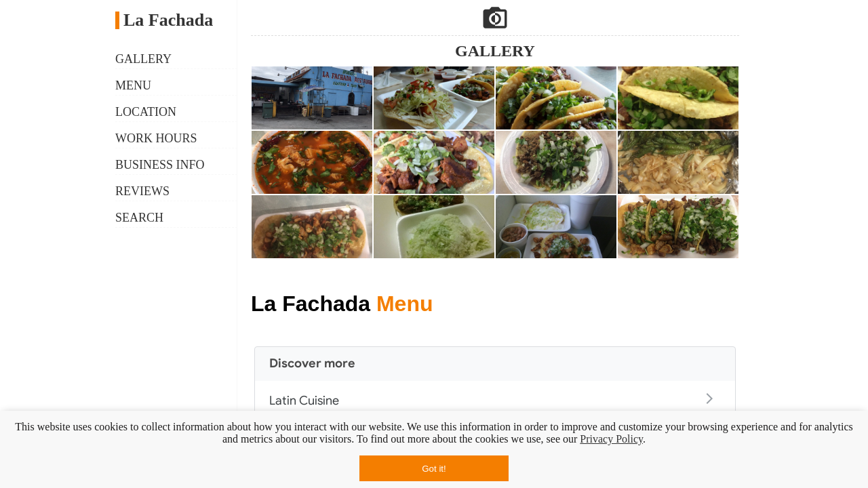Image resolution: width=868 pixels, height=488 pixels.
Task: Open the hard-shell taco photo in the top-right
Action: [678, 98]
